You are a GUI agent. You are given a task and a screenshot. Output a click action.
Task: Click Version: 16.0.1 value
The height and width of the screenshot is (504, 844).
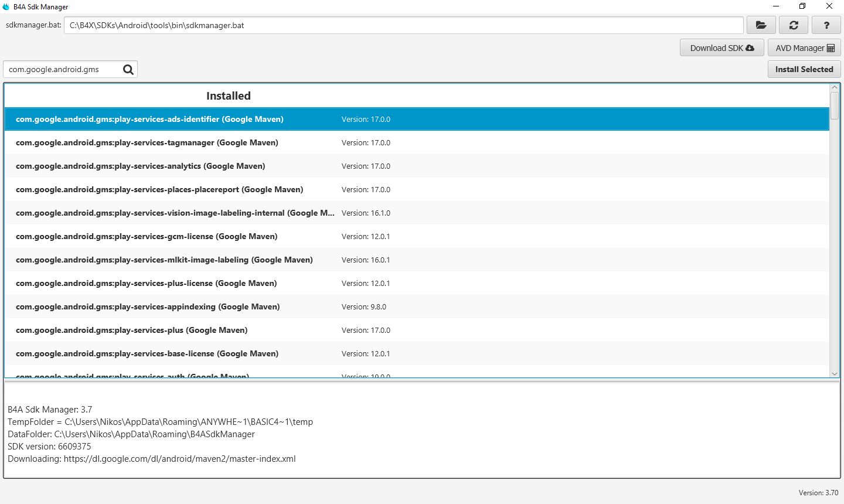click(366, 260)
